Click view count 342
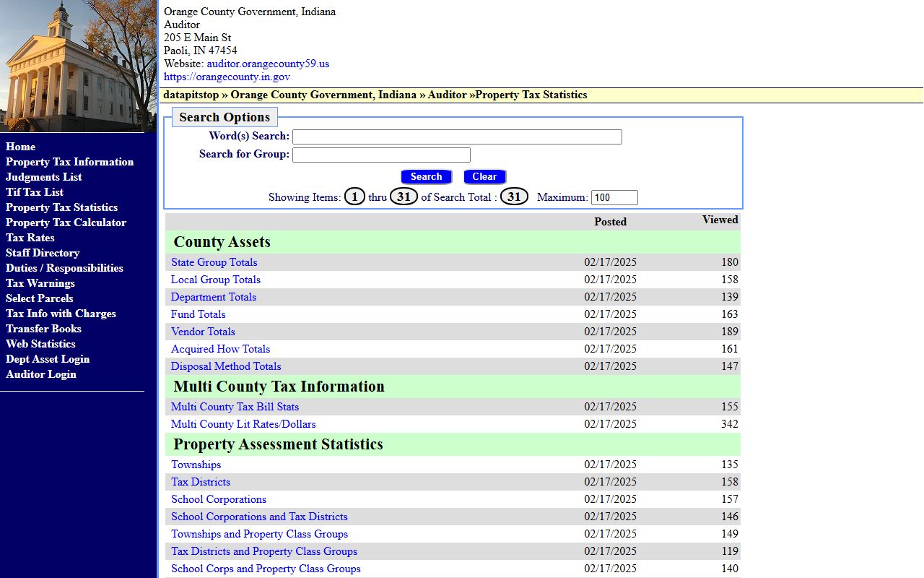The width and height of the screenshot is (924, 578). [x=729, y=424]
